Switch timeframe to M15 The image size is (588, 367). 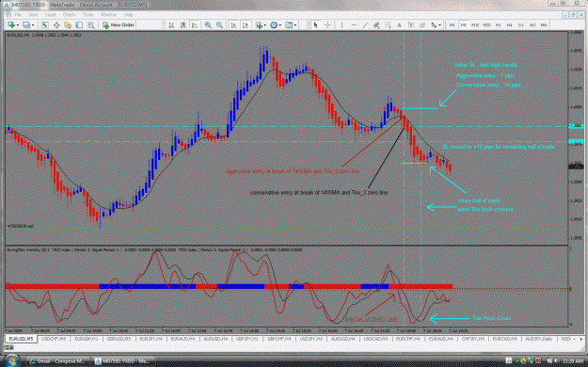click(475, 25)
